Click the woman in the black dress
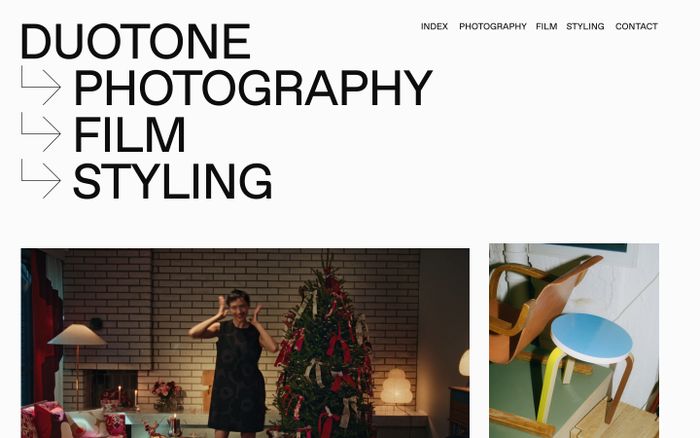700x438 pixels. [x=234, y=362]
